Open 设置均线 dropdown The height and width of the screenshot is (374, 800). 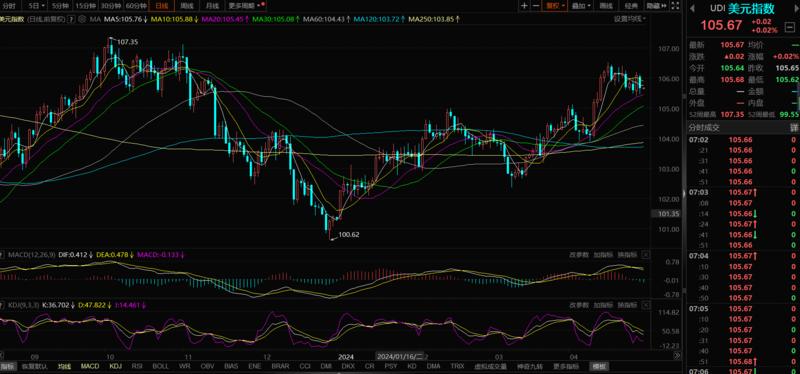(x=630, y=19)
